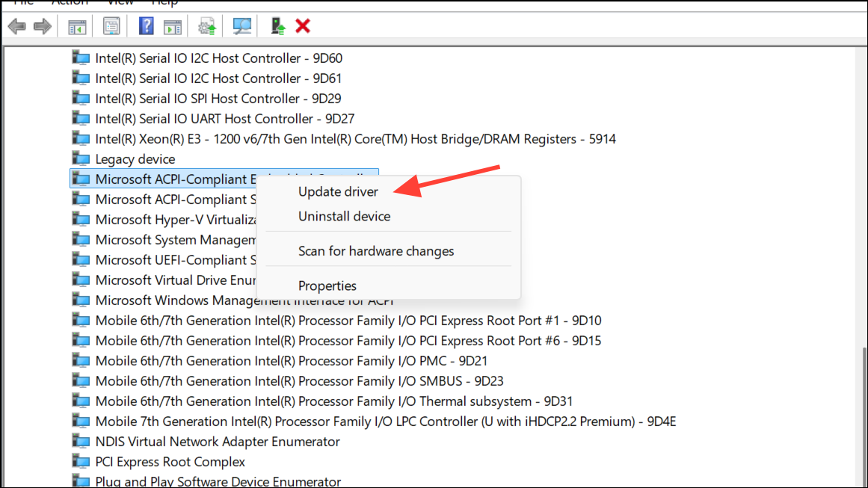Select Microsoft Windows Management Interface for ACPI
The image size is (868, 488).
244,300
